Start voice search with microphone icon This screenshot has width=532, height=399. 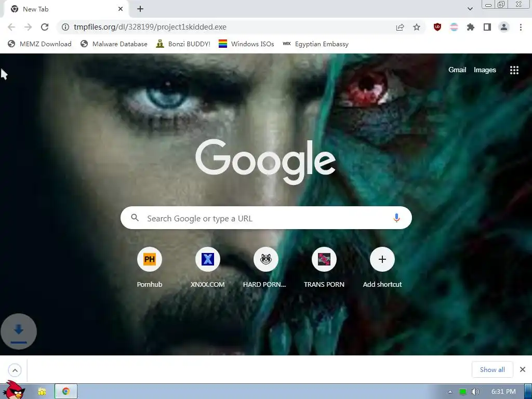[396, 218]
